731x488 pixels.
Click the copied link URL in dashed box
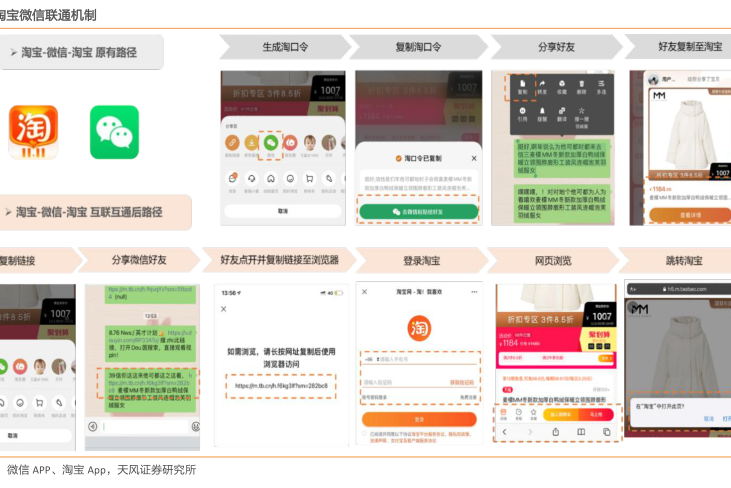(282, 385)
